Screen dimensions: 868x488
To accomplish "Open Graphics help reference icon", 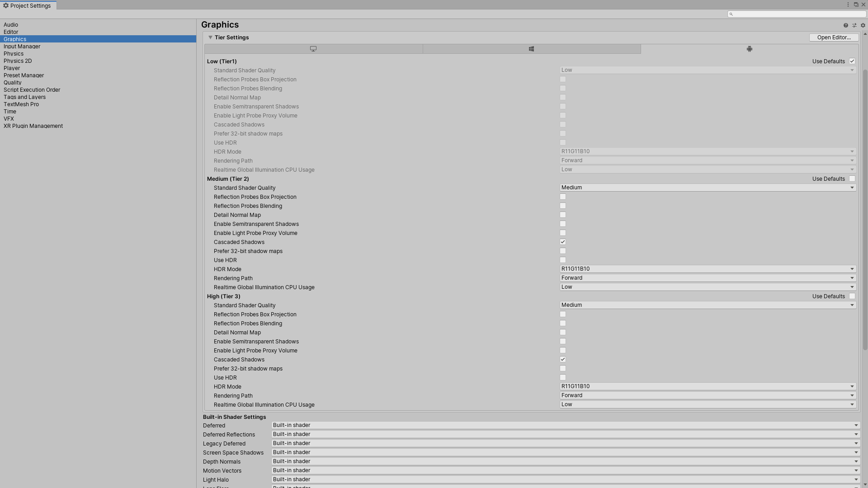I will click(845, 25).
